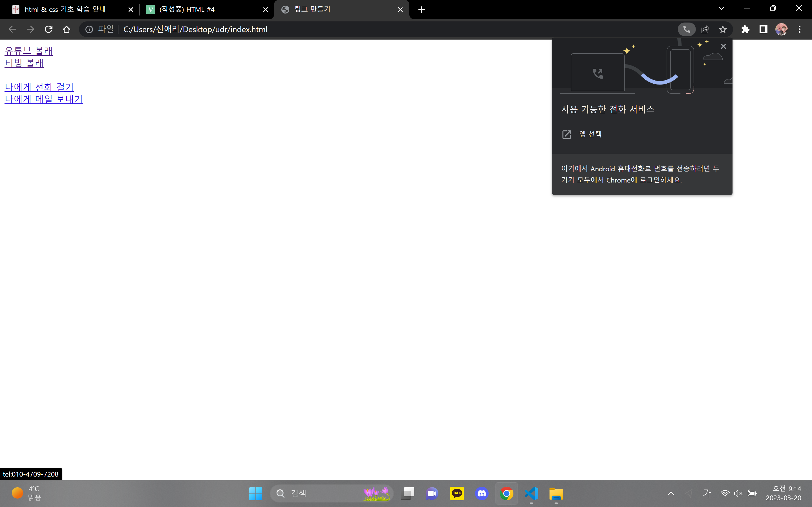Open Visual Studio Code from taskbar
The image size is (812, 507).
531,493
